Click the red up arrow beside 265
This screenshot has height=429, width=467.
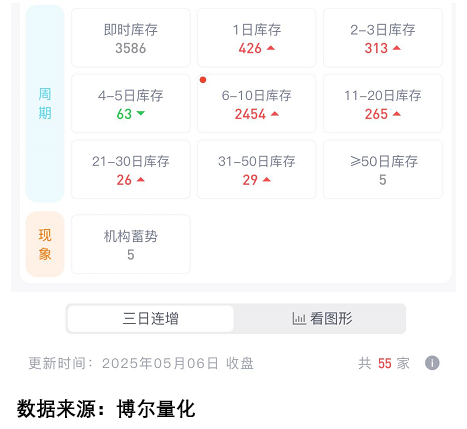pyautogui.click(x=397, y=114)
